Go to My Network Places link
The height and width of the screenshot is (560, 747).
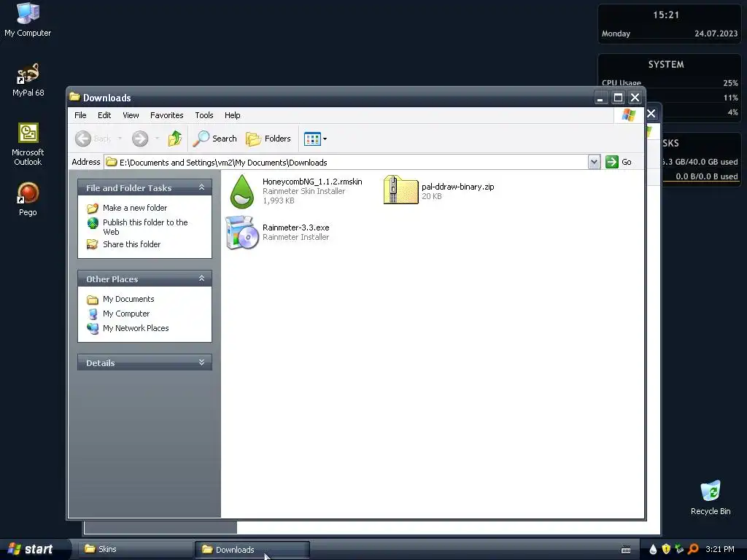(136, 328)
